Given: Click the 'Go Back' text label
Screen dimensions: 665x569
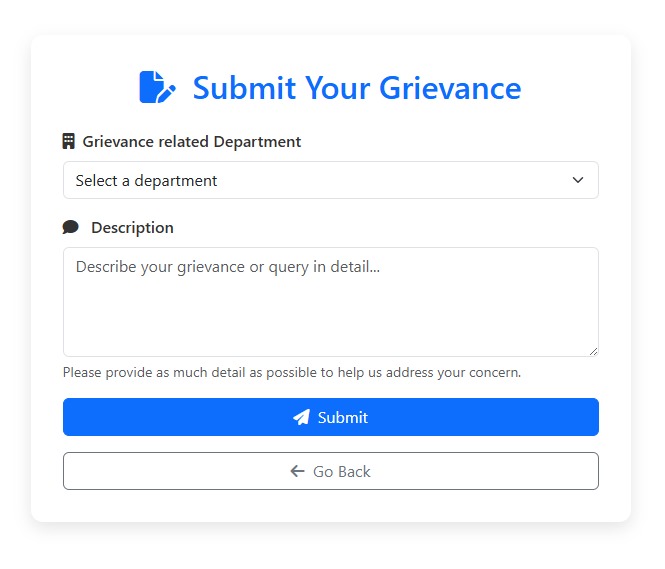Looking at the screenshot, I should (342, 472).
